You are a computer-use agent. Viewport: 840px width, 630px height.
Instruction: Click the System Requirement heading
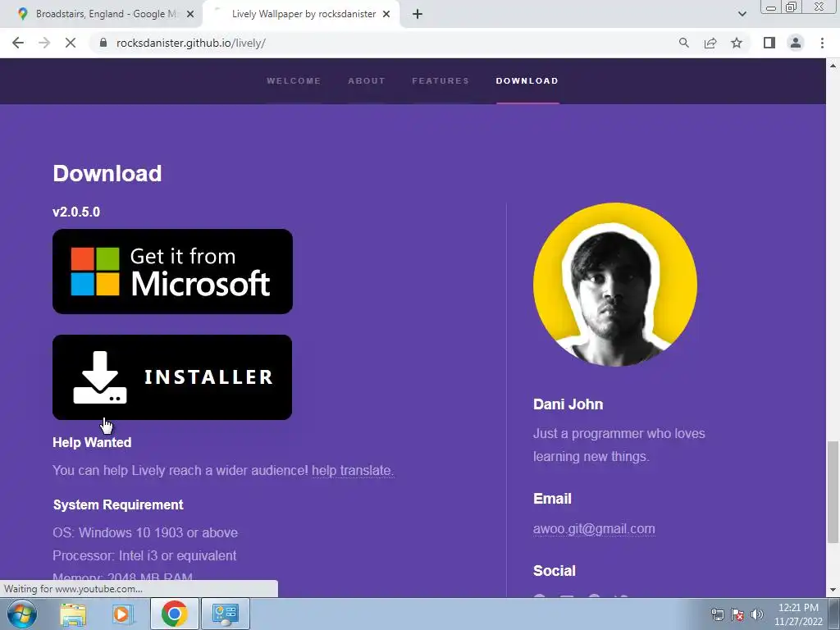(118, 504)
